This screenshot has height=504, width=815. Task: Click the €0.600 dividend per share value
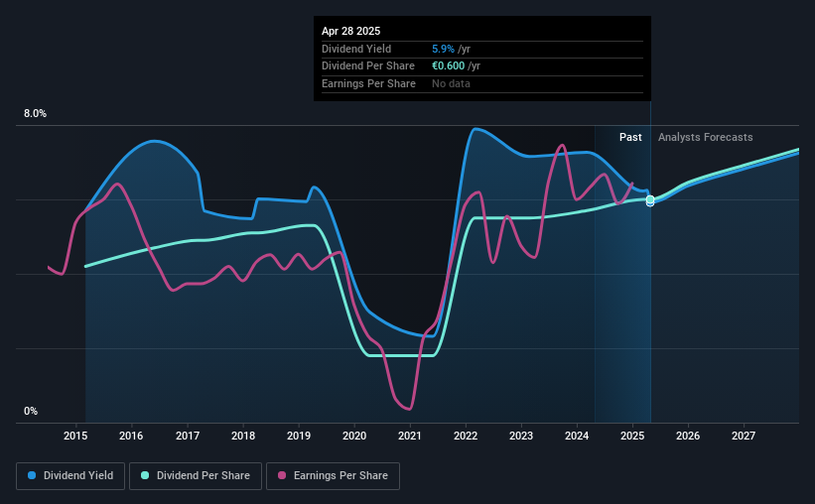coord(448,66)
